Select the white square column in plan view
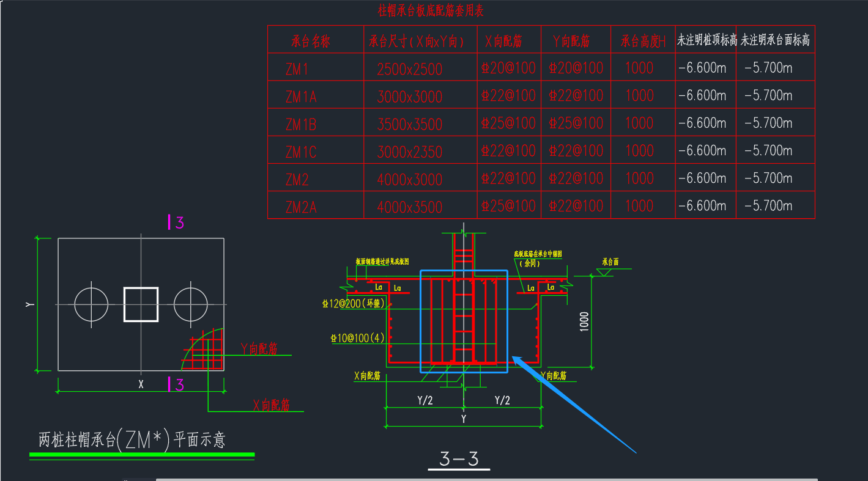868x481 pixels. point(141,304)
